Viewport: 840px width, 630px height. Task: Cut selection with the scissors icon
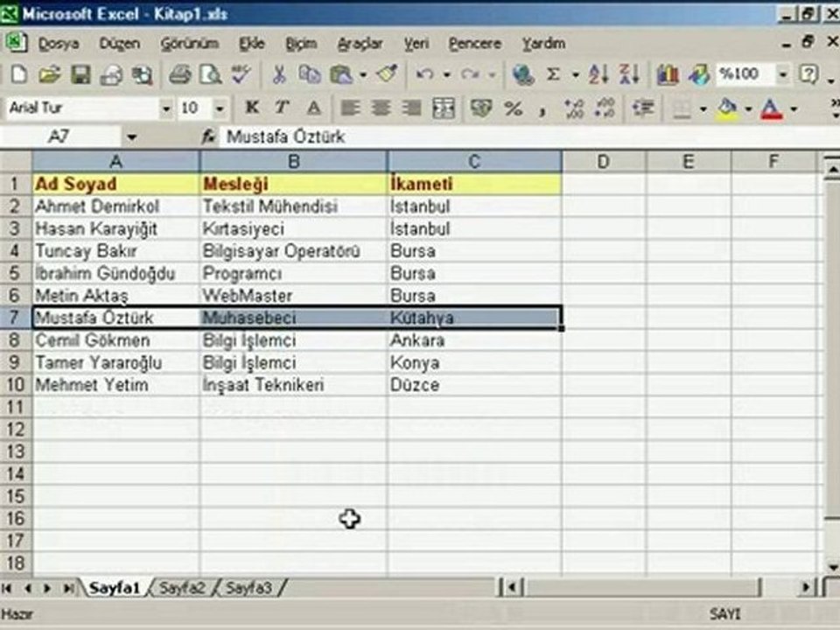pyautogui.click(x=279, y=74)
